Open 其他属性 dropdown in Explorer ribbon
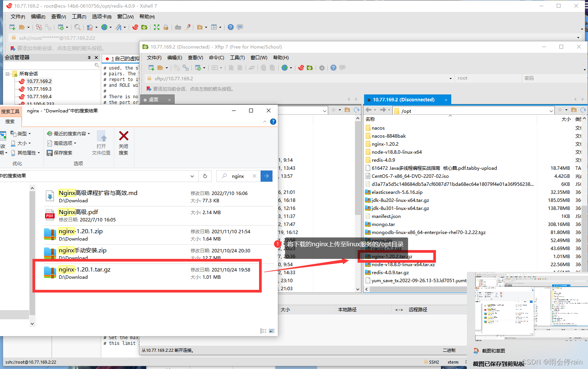 (25, 153)
